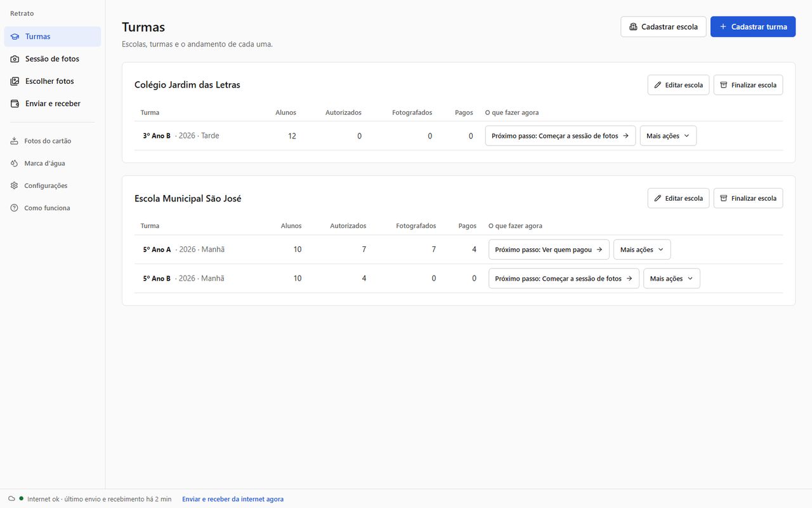Screen dimensions: 812x508
Task: Edit Colégio Jardim das Letras school
Action: 678,85
